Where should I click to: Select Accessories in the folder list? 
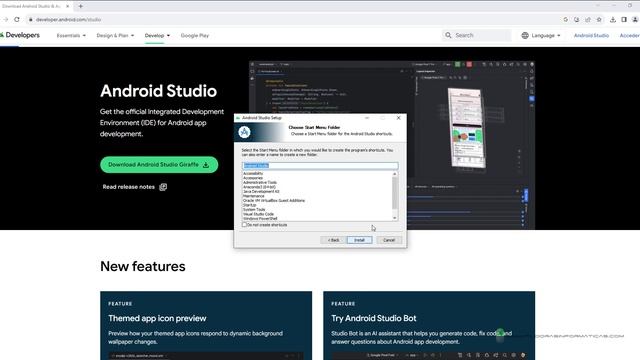(x=253, y=178)
